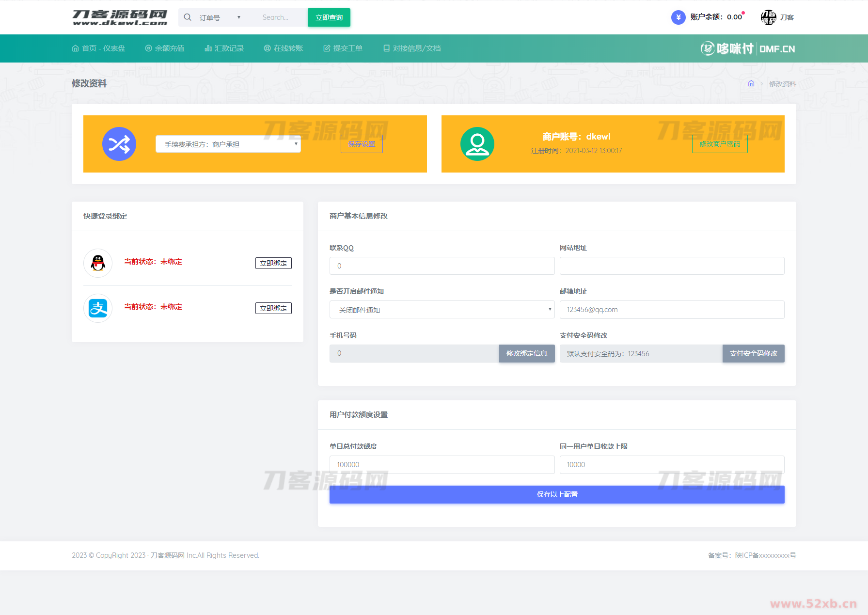Focus the 单日总付款额度 input field
868x615 pixels.
coord(442,465)
